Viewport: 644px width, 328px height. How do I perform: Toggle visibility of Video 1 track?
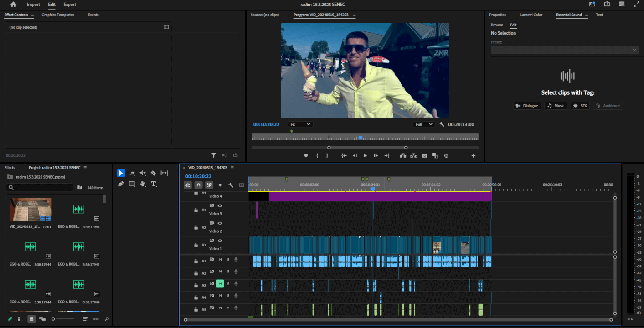click(220, 241)
